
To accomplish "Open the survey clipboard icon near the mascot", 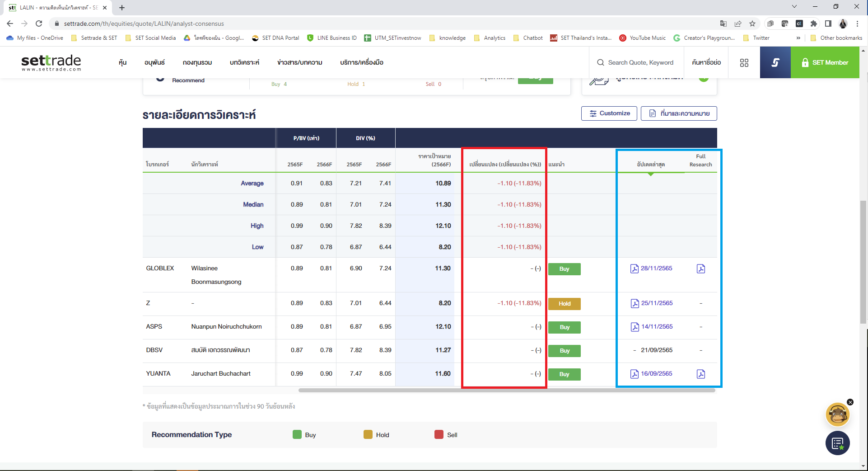I will (x=838, y=443).
